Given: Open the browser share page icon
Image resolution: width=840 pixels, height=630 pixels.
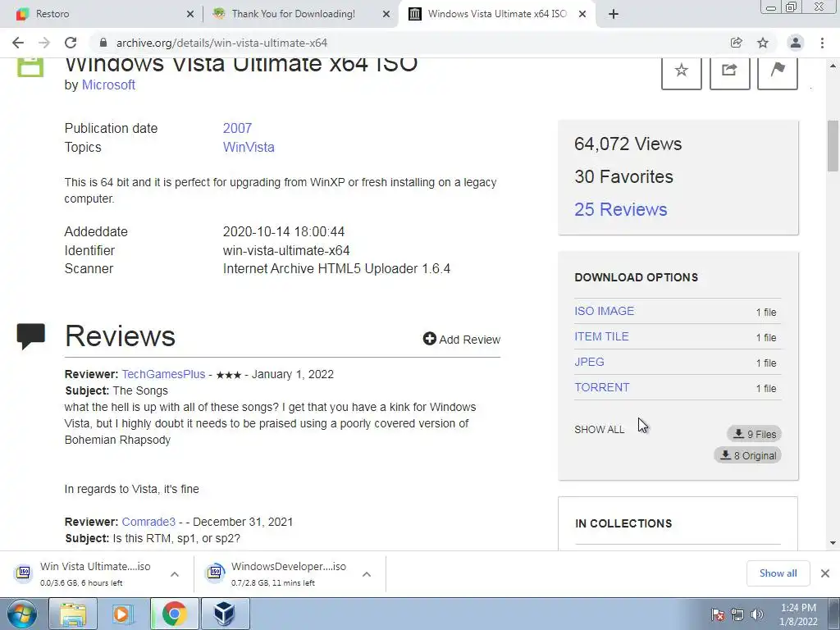Looking at the screenshot, I should (x=736, y=43).
